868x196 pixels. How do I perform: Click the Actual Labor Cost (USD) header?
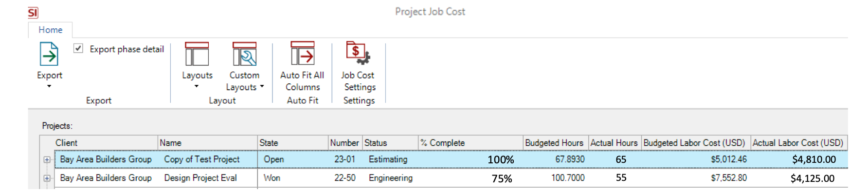pyautogui.click(x=798, y=143)
